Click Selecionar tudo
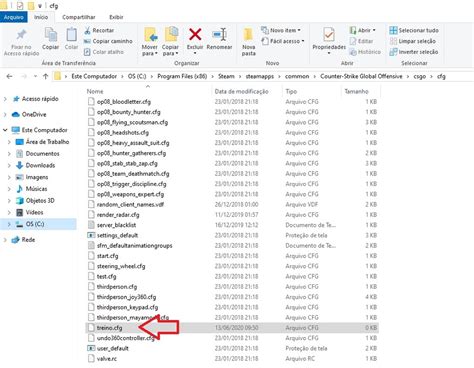Screen dimensions: 474x368 (414, 30)
